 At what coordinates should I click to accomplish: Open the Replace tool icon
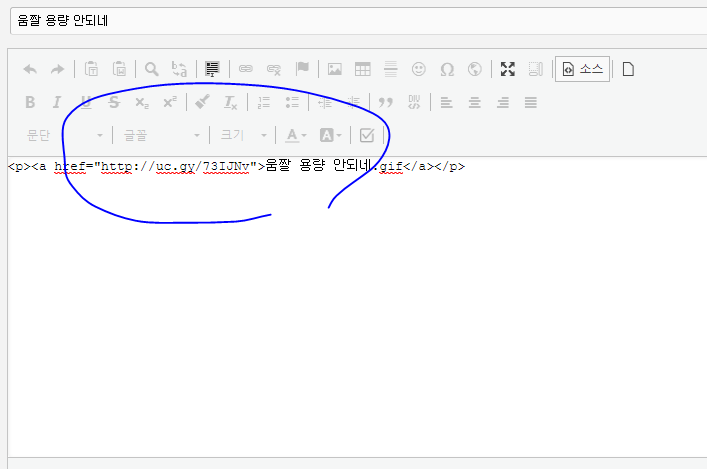179,69
